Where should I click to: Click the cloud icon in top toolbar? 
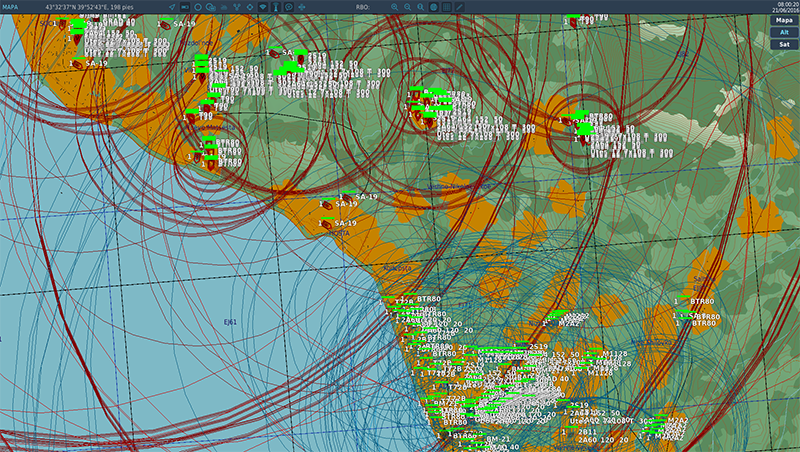[224, 7]
